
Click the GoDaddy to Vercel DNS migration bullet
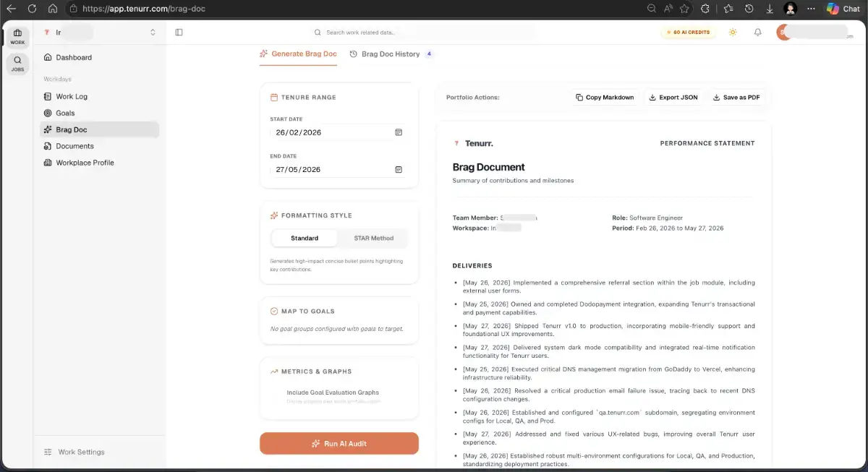609,373
